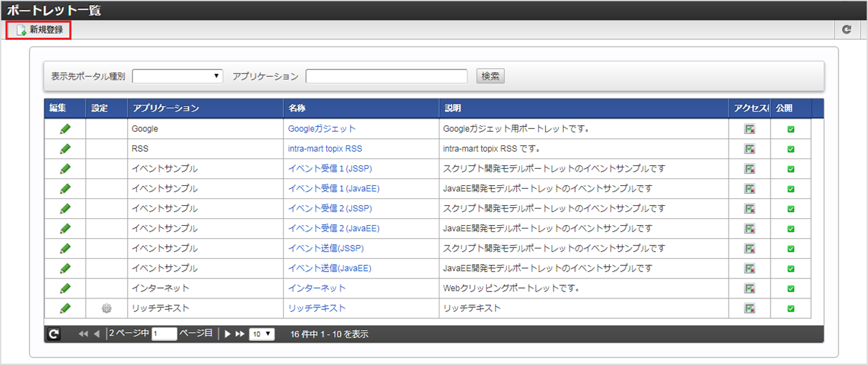Click edit pencil for インターネット row
The height and width of the screenshot is (365, 868).
click(65, 288)
